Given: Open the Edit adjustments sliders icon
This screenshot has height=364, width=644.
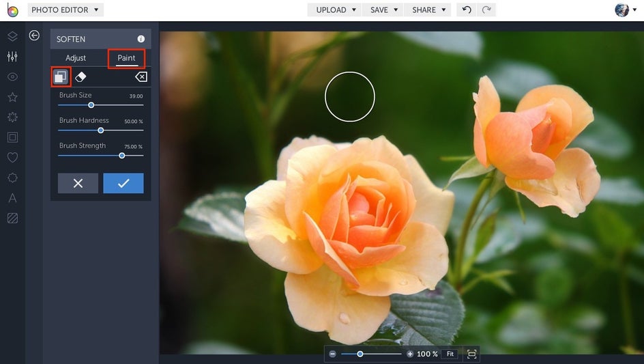Looking at the screenshot, I should click(12, 57).
